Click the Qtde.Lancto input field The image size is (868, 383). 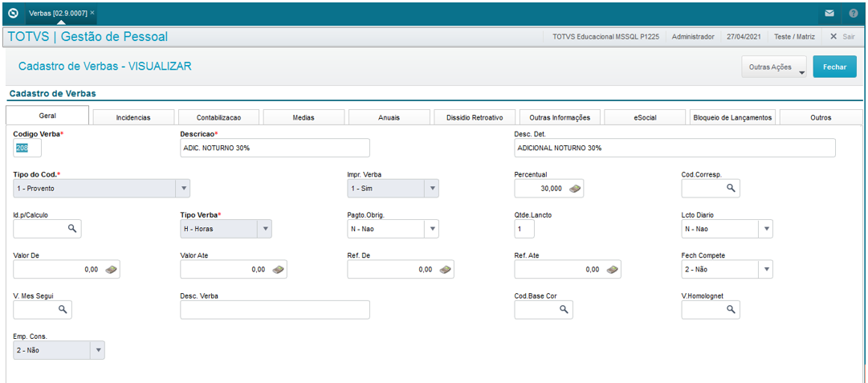524,229
